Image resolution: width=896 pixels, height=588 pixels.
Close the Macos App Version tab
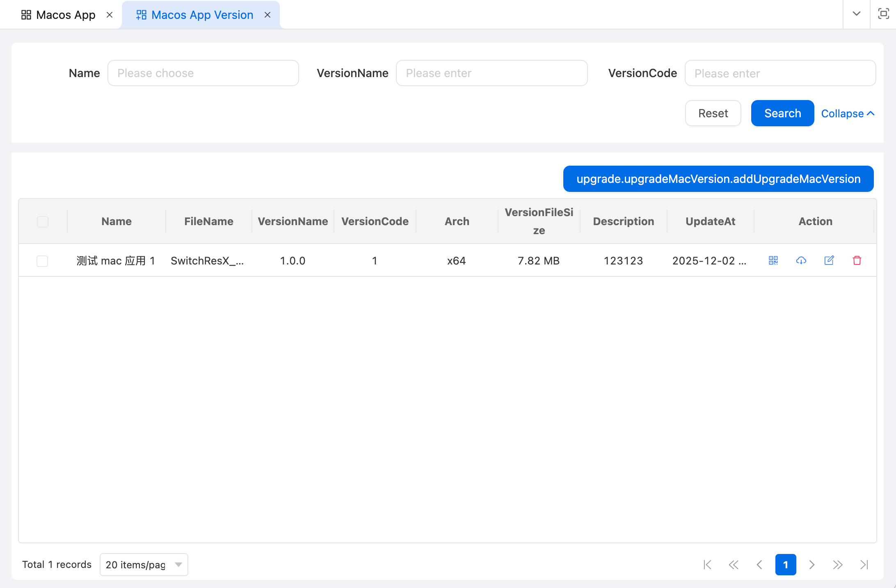(x=267, y=15)
